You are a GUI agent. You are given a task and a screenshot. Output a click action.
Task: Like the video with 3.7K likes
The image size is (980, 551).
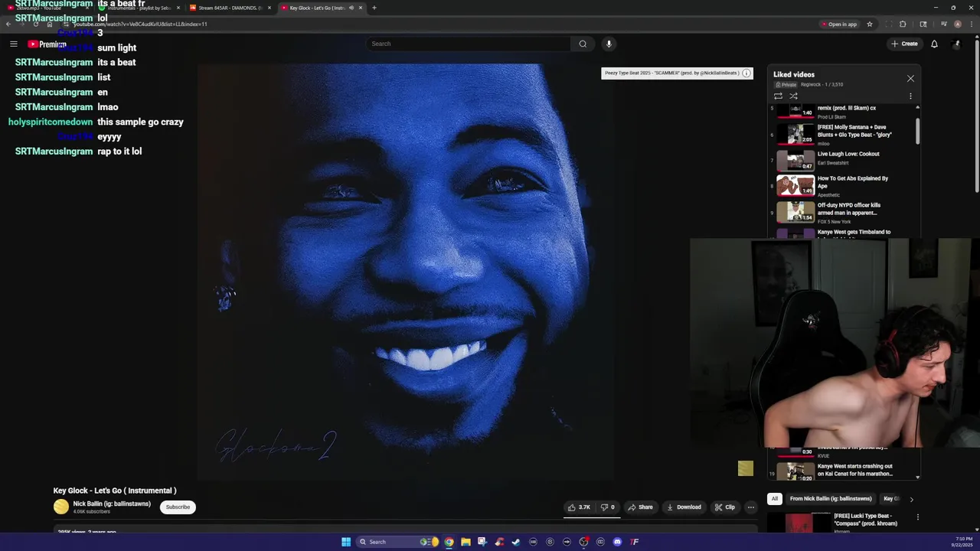pyautogui.click(x=579, y=507)
